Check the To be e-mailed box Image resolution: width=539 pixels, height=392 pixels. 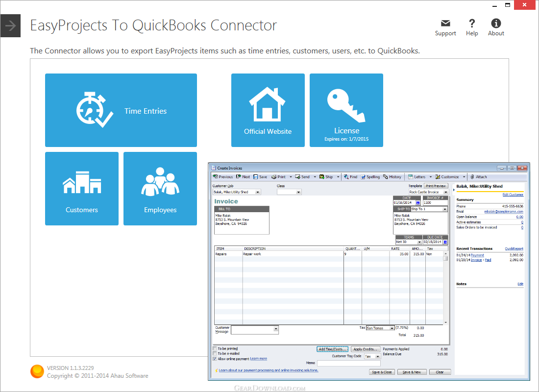click(x=215, y=353)
